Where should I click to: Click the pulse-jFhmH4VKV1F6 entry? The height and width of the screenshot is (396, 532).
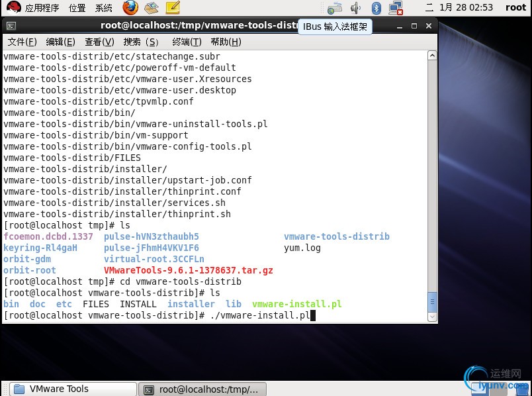(x=152, y=248)
